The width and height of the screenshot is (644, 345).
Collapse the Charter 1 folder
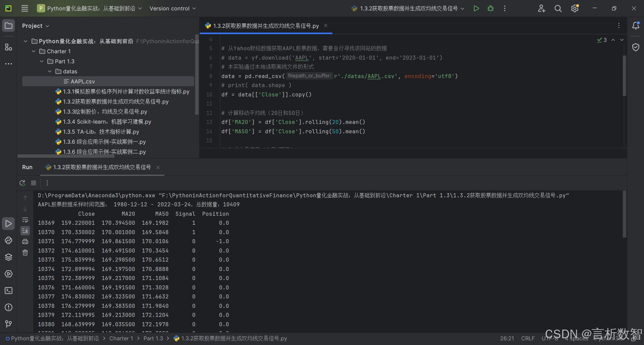tap(34, 51)
